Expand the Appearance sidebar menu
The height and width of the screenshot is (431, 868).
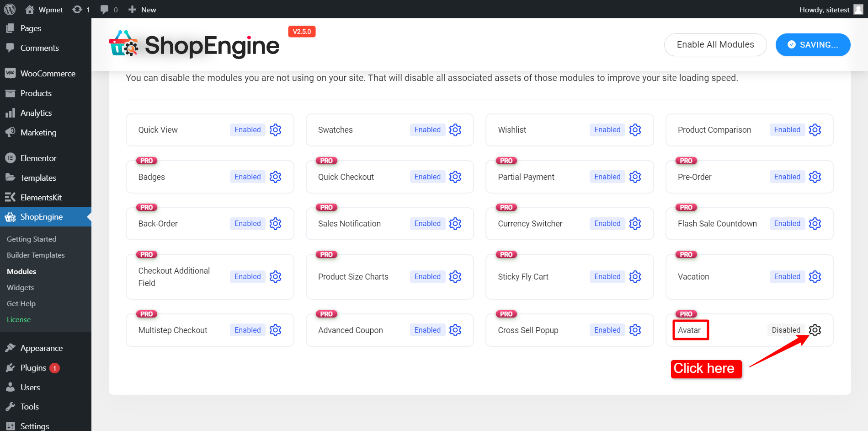click(41, 348)
